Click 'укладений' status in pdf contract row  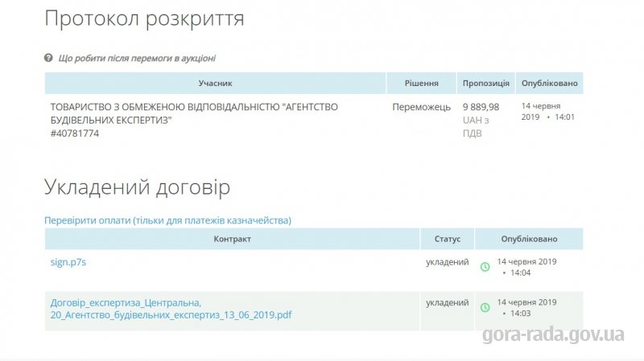point(448,302)
